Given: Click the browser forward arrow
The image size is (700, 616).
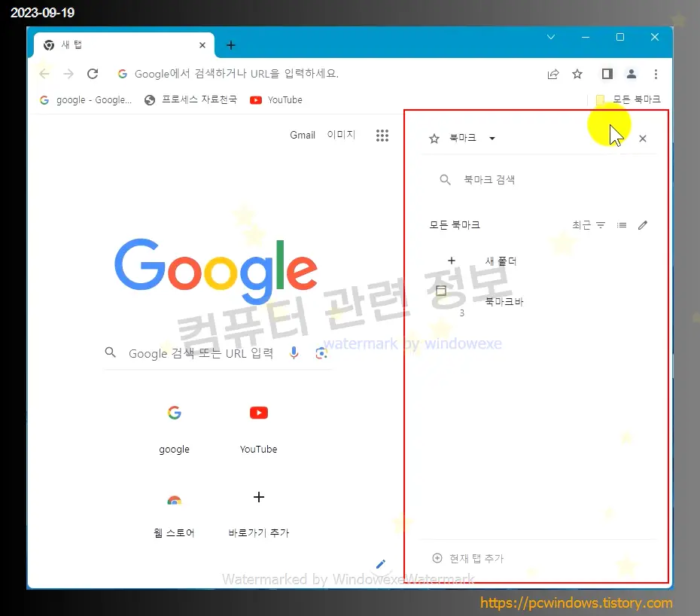Looking at the screenshot, I should pyautogui.click(x=68, y=74).
